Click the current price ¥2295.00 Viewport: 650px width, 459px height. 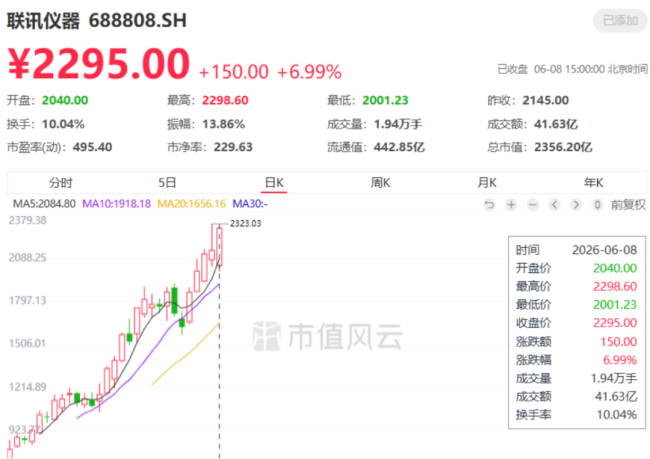click(x=99, y=63)
